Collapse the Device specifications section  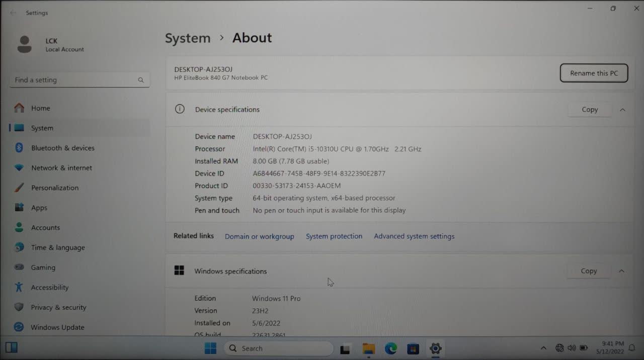(622, 110)
